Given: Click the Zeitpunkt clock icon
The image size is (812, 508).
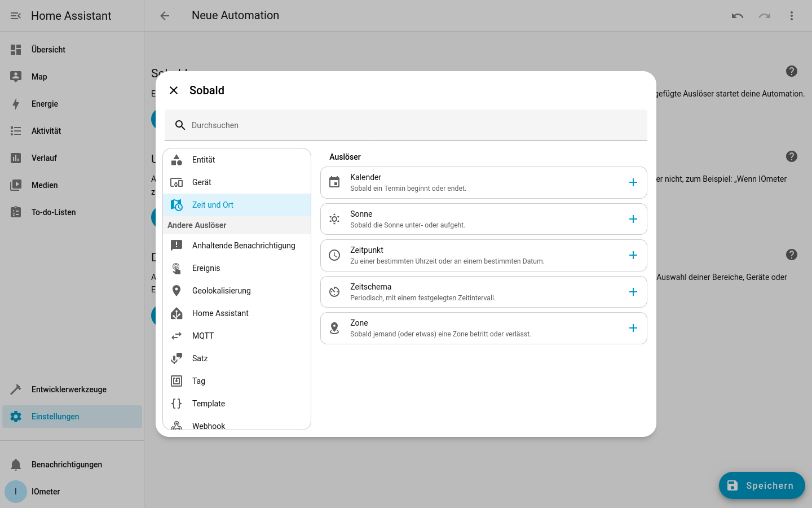Looking at the screenshot, I should point(334,255).
